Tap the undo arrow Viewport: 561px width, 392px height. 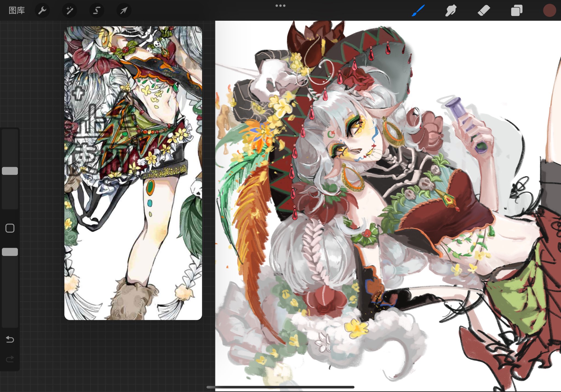[10, 339]
